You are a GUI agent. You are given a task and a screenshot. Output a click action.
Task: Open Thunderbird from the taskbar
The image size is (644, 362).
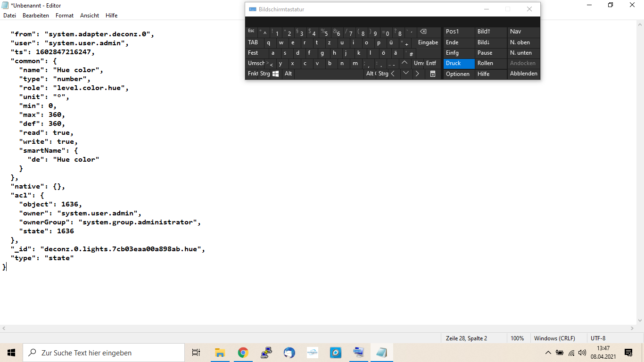pyautogui.click(x=289, y=353)
